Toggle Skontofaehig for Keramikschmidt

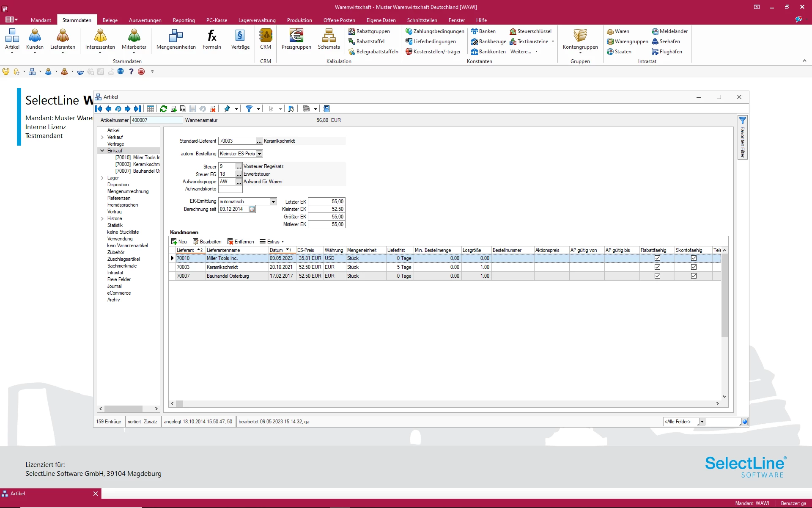(x=694, y=267)
